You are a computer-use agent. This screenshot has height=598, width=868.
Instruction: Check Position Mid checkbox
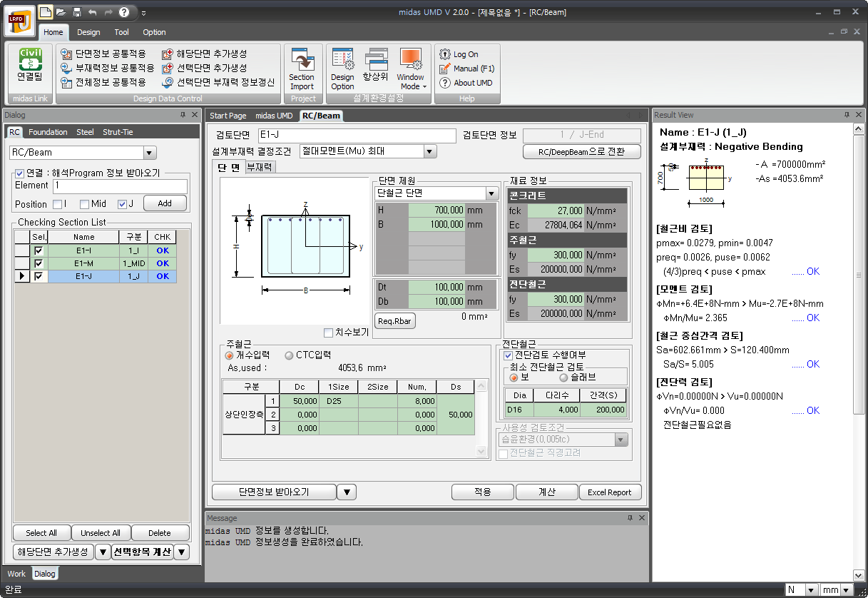[x=84, y=204]
